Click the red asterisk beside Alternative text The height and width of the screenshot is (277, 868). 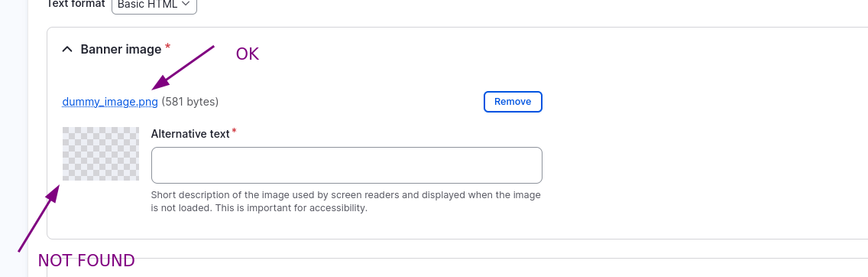234,132
